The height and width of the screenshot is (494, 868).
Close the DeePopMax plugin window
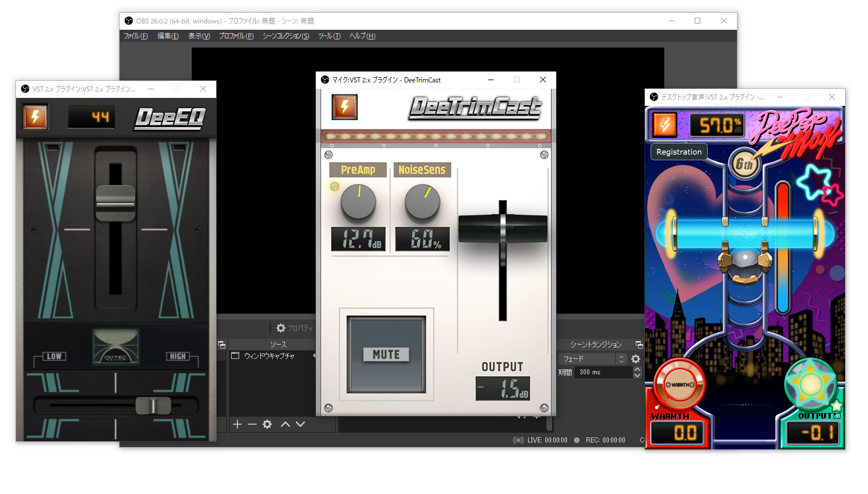pos(832,97)
